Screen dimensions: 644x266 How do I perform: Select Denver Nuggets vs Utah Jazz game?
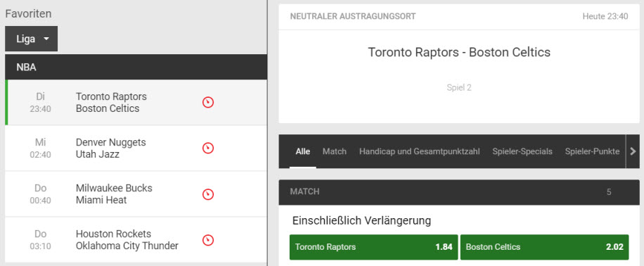coord(136,148)
